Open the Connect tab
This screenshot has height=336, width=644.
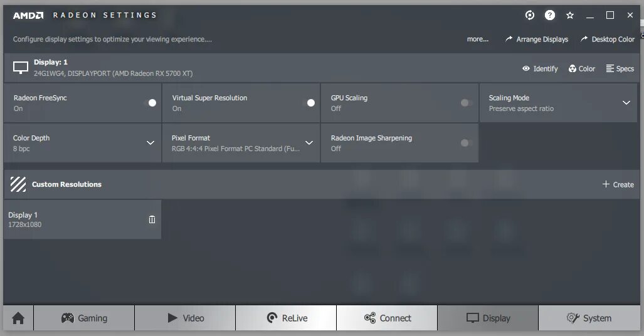pyautogui.click(x=388, y=318)
